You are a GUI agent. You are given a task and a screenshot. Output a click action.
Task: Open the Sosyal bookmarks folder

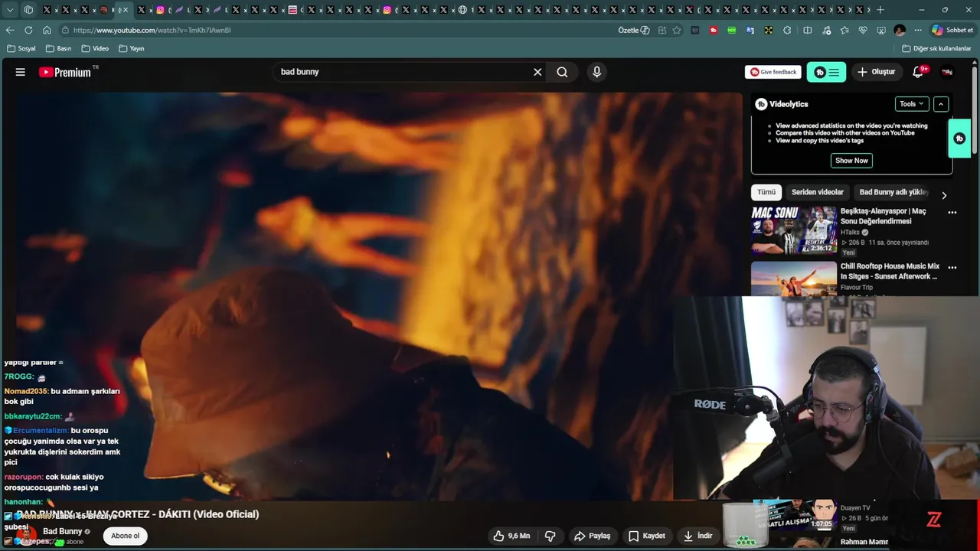coord(21,48)
